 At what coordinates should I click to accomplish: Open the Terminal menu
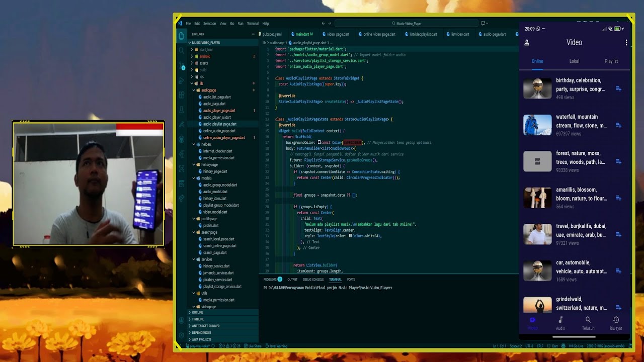253,24
